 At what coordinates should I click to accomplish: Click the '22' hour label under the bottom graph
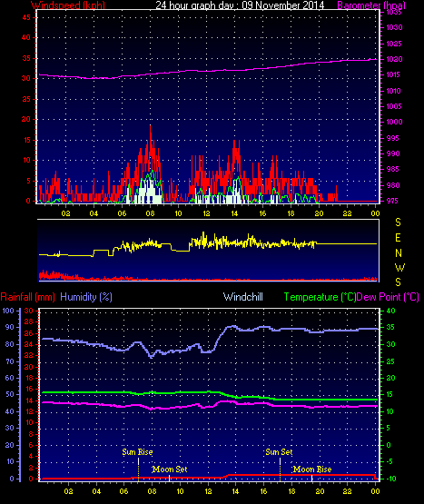point(347,491)
